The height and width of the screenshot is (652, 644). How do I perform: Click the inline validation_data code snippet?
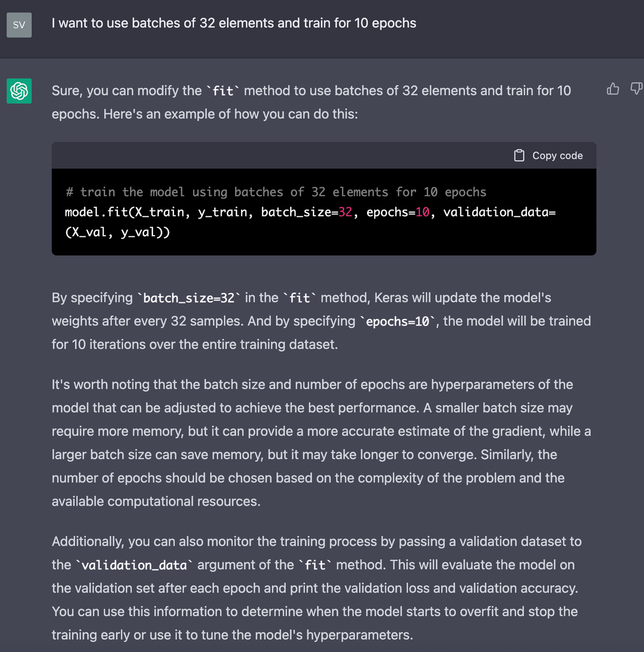tap(134, 566)
